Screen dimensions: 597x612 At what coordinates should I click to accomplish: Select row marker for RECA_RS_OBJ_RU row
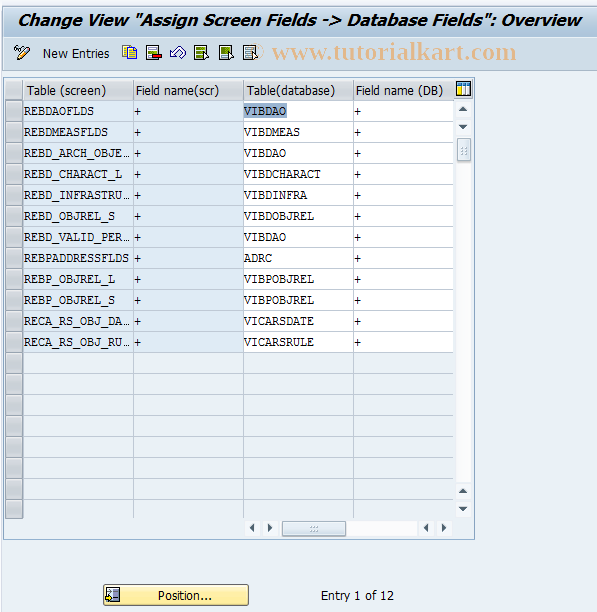tap(14, 342)
